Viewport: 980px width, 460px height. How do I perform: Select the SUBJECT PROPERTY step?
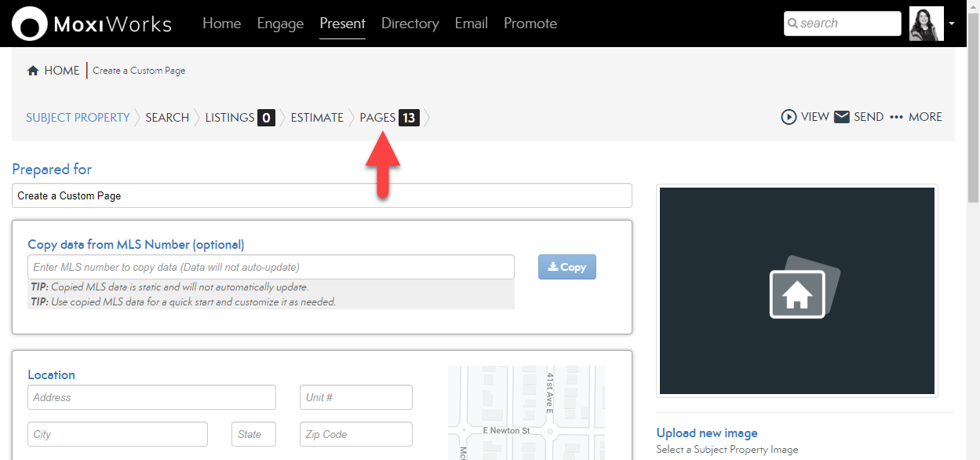[78, 118]
